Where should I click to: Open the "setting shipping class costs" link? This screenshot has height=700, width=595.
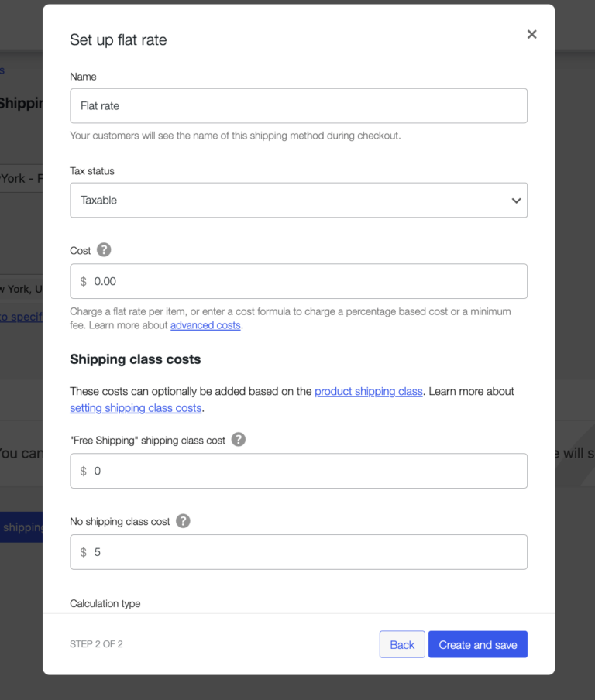(x=135, y=407)
